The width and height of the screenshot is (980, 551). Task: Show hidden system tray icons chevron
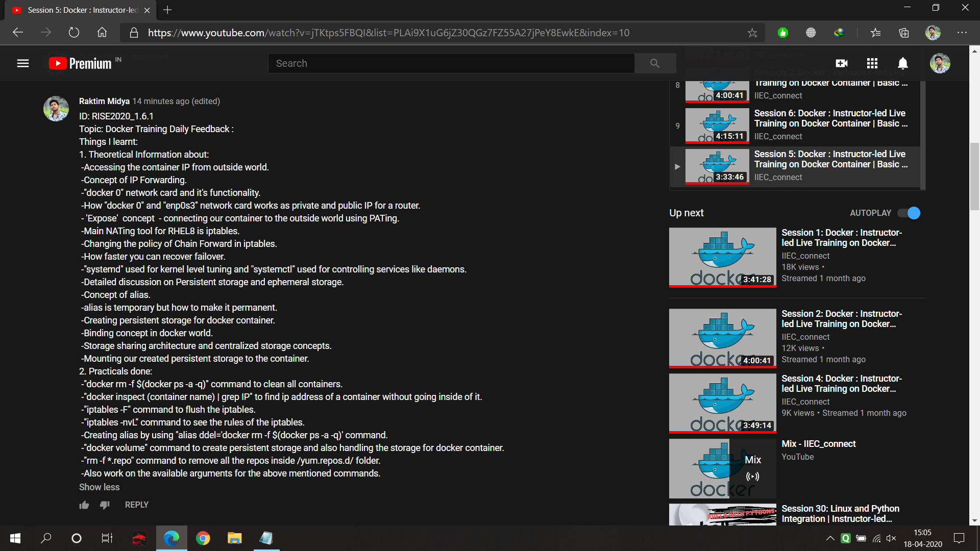coord(830,538)
